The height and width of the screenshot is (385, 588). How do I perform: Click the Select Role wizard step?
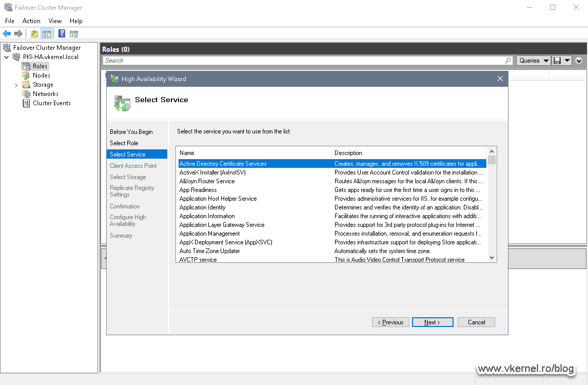tap(124, 143)
